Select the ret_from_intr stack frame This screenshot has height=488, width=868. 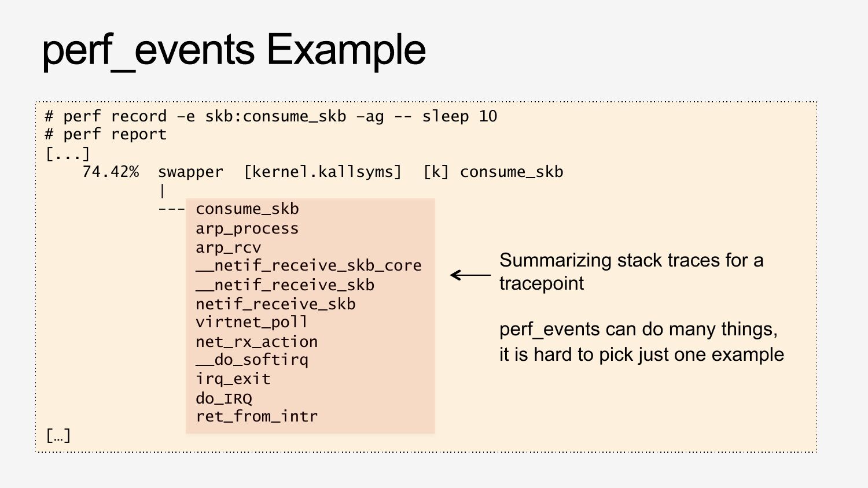point(256,416)
